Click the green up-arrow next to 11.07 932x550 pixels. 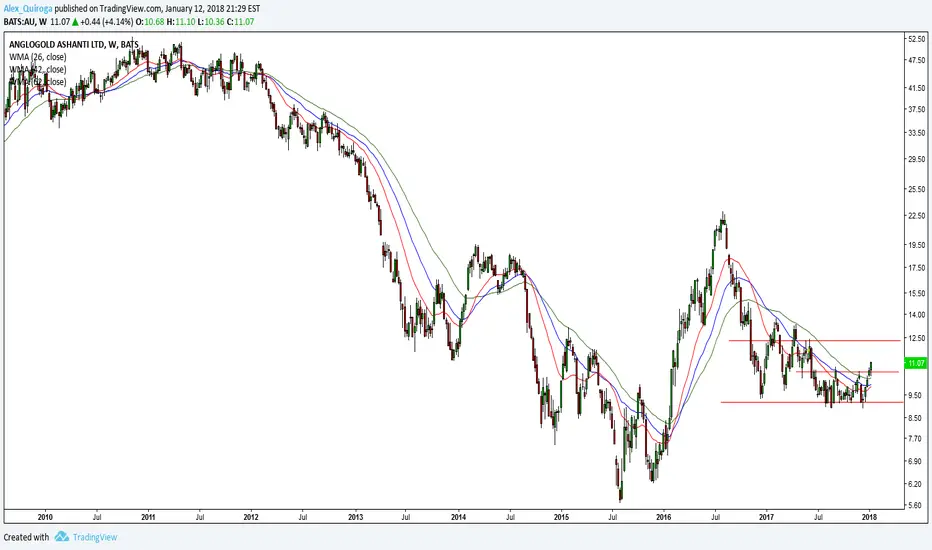pos(75,22)
